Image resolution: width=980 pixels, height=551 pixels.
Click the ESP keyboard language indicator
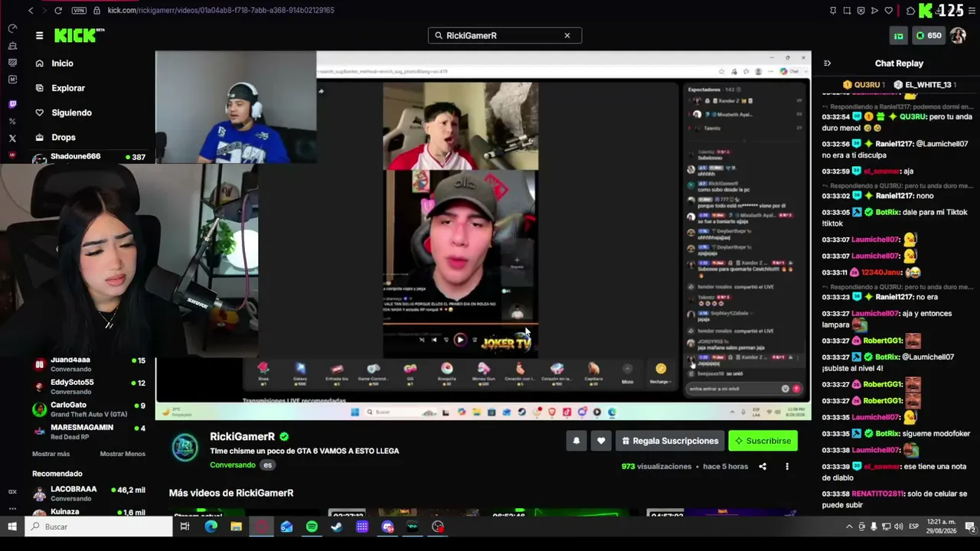(913, 527)
